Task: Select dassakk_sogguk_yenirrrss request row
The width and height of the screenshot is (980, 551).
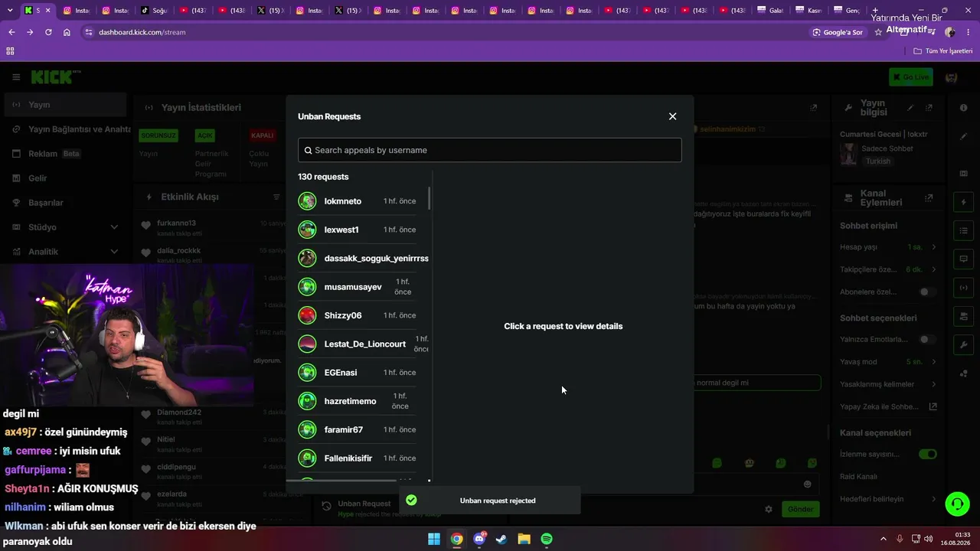Action: (362, 258)
